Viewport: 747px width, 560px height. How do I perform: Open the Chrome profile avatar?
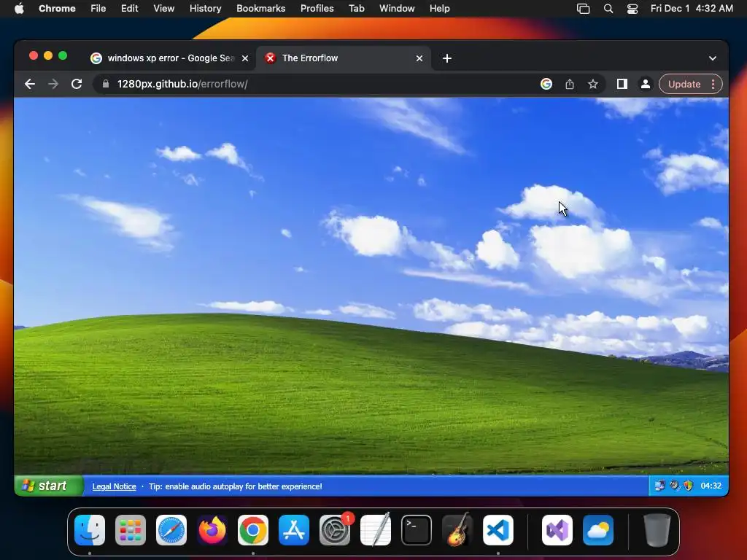coord(646,84)
